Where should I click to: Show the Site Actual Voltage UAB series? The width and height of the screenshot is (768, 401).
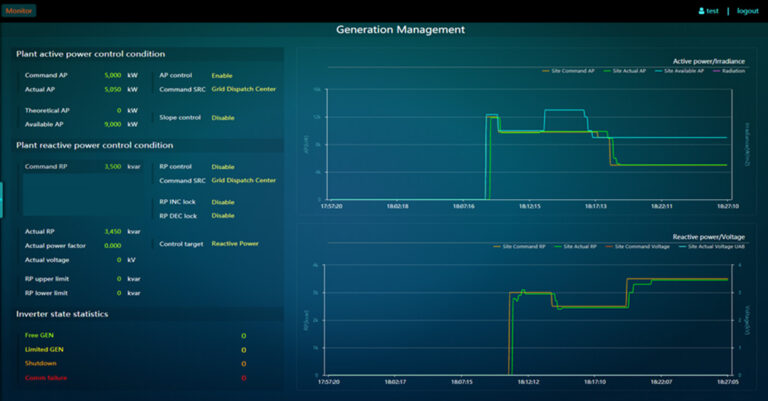point(706,246)
